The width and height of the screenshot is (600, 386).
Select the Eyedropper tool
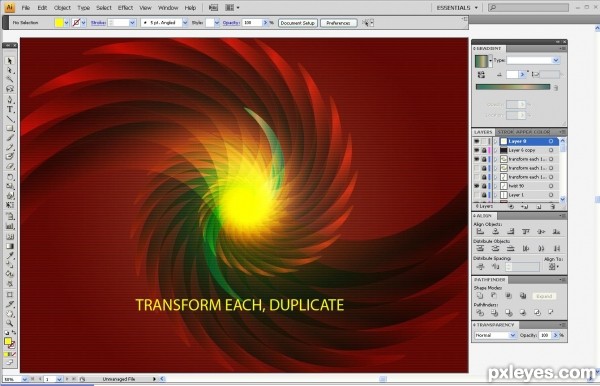tap(10, 255)
